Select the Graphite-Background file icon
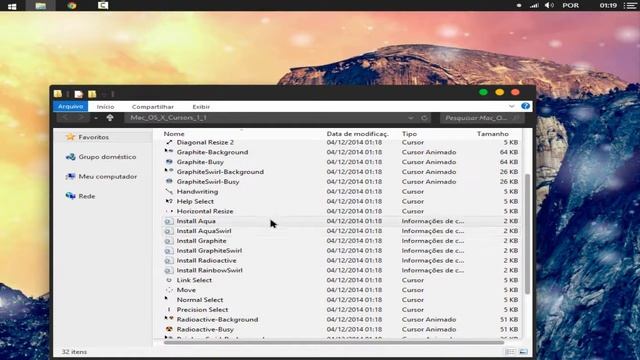The height and width of the screenshot is (360, 640). pos(169,152)
